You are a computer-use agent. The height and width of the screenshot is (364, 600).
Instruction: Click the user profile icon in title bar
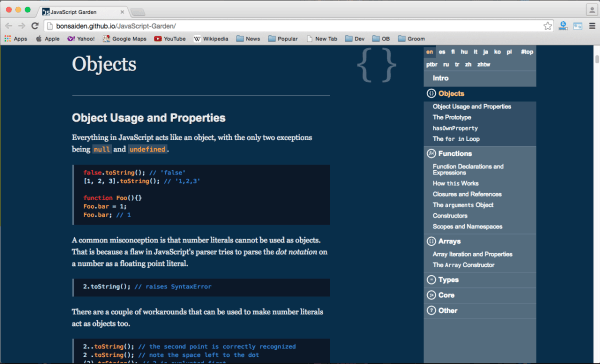click(592, 10)
